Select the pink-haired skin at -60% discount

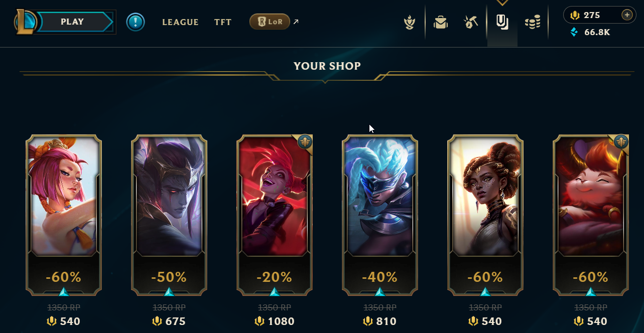pyautogui.click(x=64, y=215)
